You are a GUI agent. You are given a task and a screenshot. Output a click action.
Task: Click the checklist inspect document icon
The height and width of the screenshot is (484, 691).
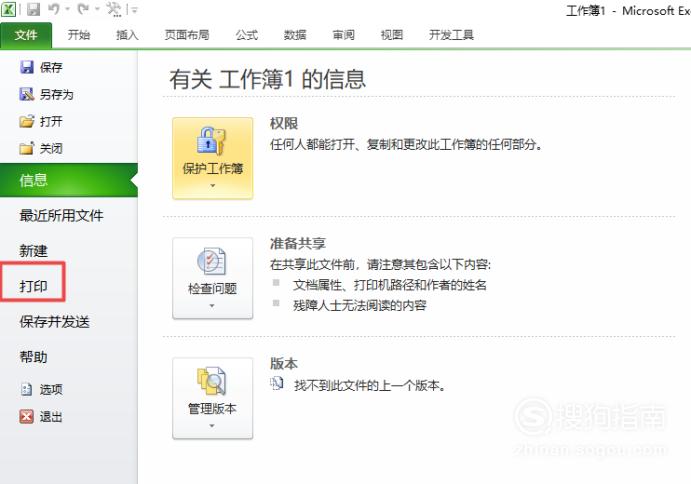point(212,261)
